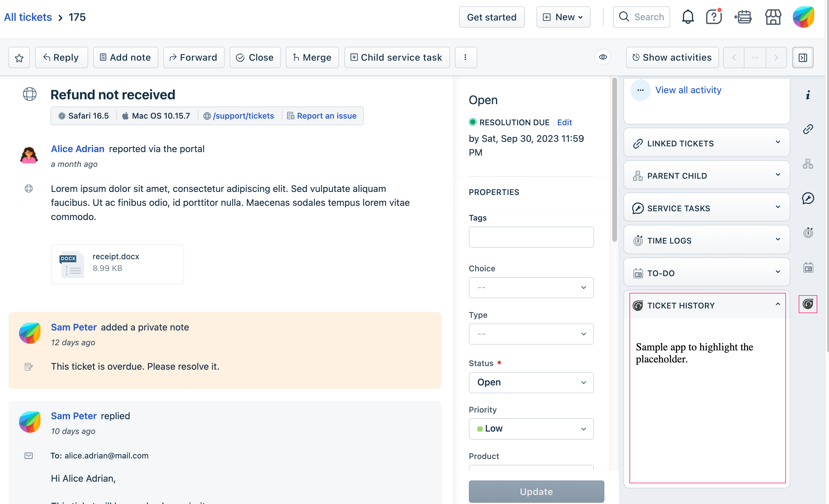Select the Tags input field
The width and height of the screenshot is (829, 504).
[531, 237]
